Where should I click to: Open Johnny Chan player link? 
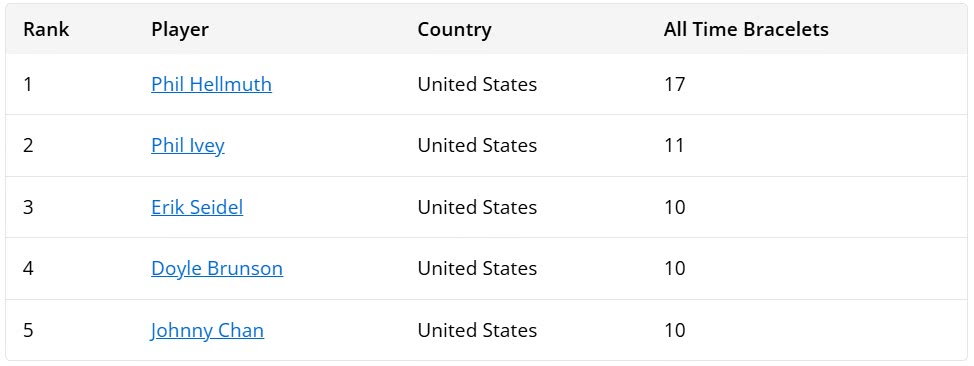(207, 330)
